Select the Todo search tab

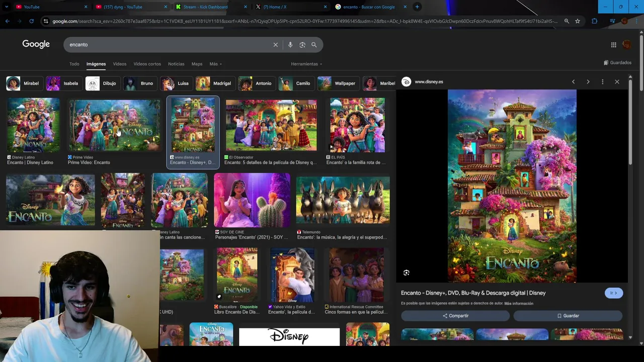74,64
